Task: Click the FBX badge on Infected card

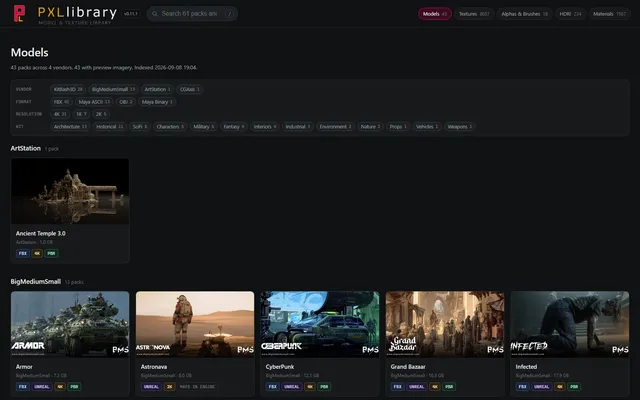Action: click(522, 387)
